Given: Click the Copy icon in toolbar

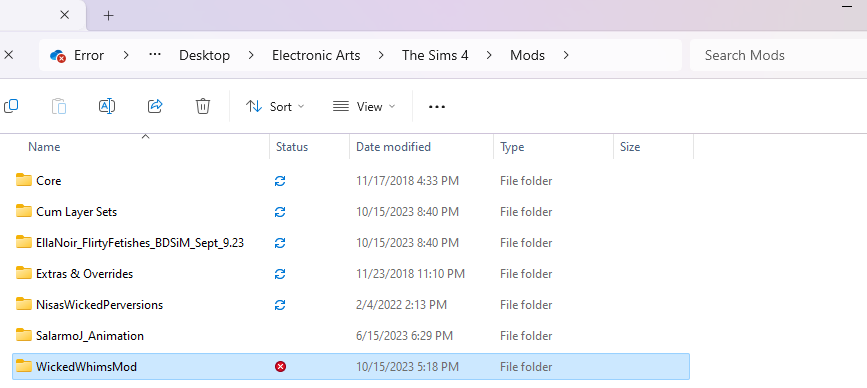Looking at the screenshot, I should point(11,106).
